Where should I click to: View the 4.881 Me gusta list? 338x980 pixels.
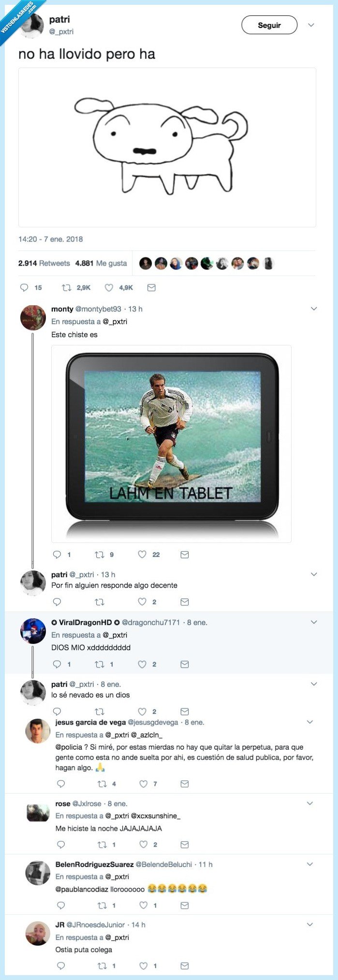click(x=101, y=263)
